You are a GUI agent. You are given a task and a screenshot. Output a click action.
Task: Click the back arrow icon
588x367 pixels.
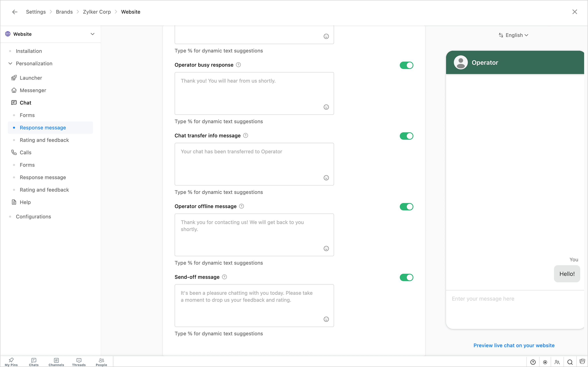pyautogui.click(x=15, y=12)
